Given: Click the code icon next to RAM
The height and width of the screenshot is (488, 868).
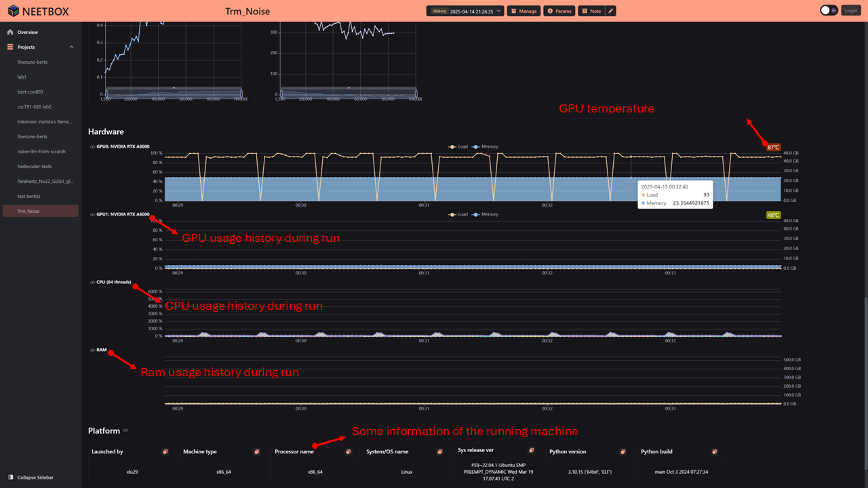Looking at the screenshot, I should coord(92,350).
